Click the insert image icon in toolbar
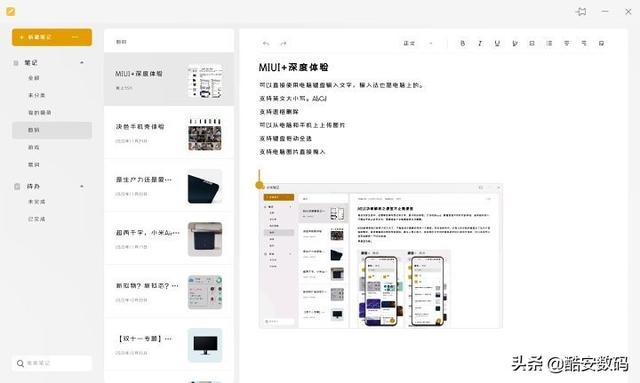Viewport: 640px width, 383px height. point(601,43)
